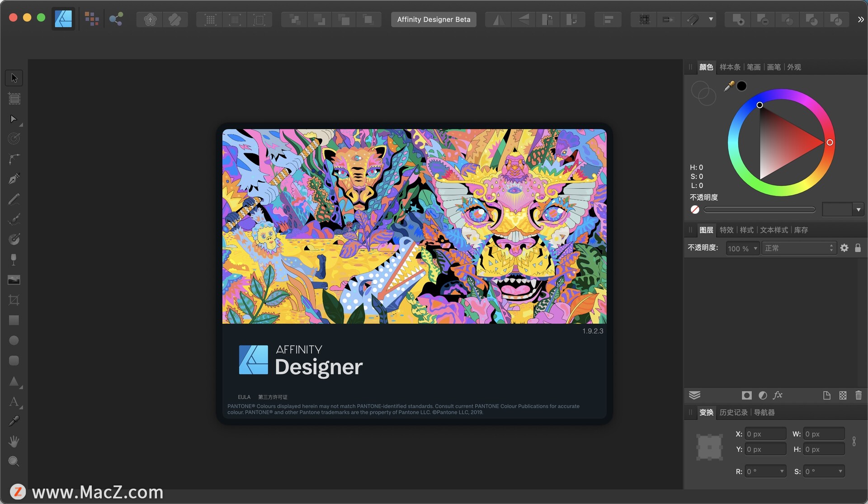Select the Pen tool
Screen dimensions: 868x504
click(x=14, y=179)
